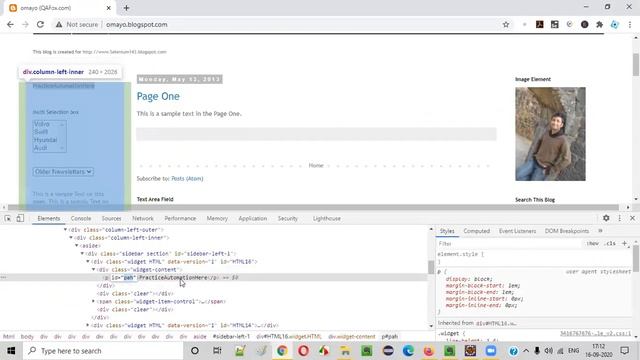Add a new style rule with plus icon
Screen dimensions: 640x360
[624, 244]
